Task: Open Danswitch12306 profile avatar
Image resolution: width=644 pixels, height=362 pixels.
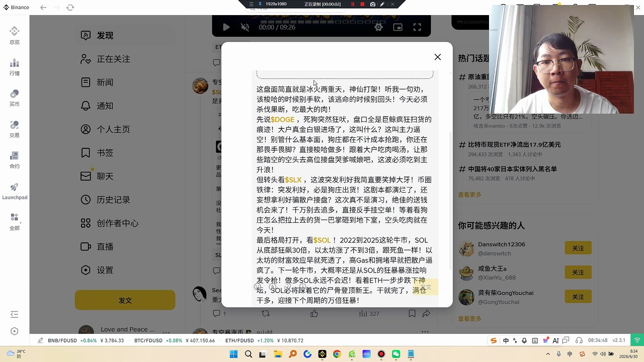Action: click(466, 248)
